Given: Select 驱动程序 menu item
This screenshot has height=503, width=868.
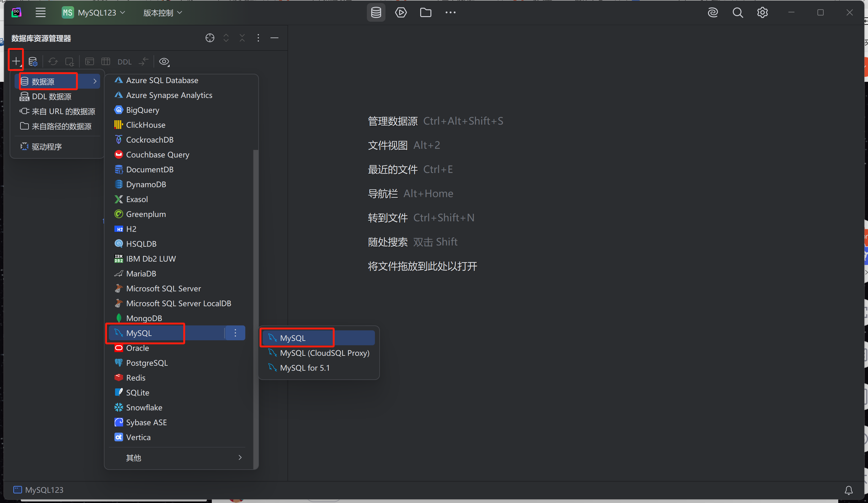Looking at the screenshot, I should coord(57,147).
